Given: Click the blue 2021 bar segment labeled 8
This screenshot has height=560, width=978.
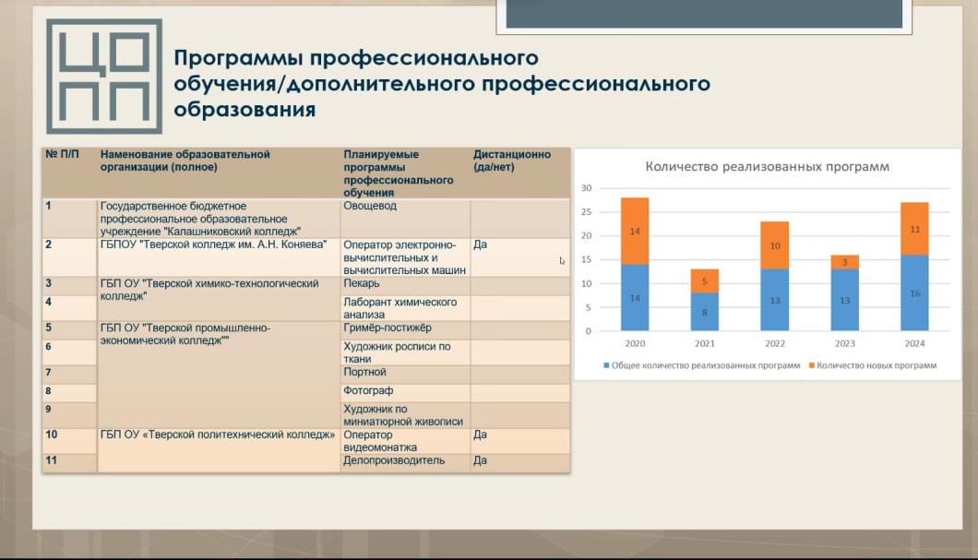Looking at the screenshot, I should coord(705,312).
